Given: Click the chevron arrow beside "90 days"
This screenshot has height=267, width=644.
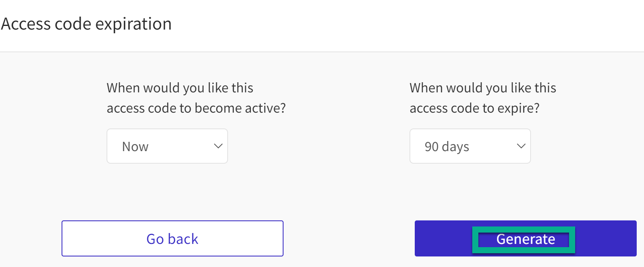Looking at the screenshot, I should [x=521, y=146].
